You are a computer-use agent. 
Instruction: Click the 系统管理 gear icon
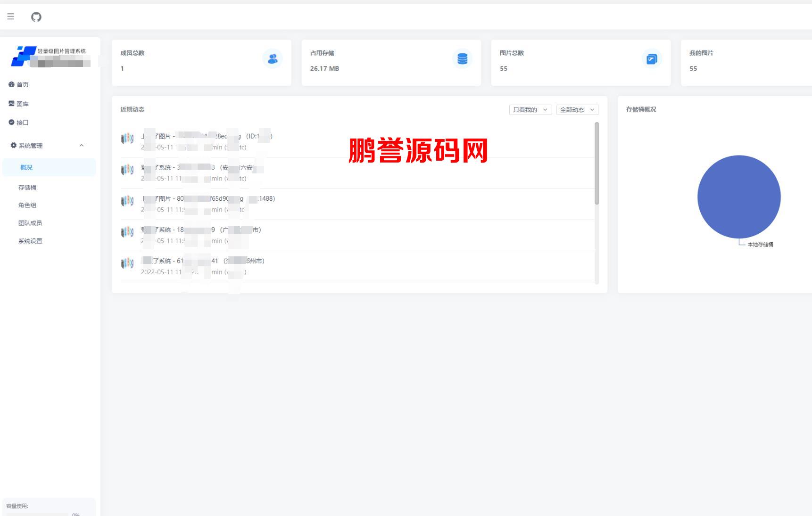click(x=13, y=145)
